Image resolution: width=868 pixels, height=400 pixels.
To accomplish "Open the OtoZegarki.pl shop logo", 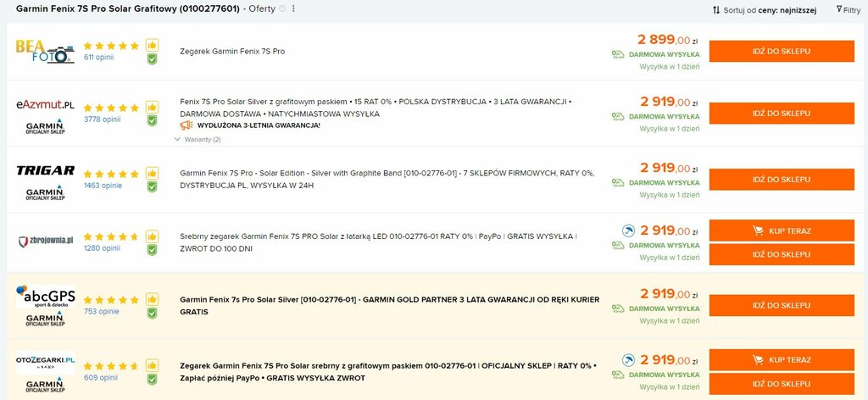I will pos(45,363).
